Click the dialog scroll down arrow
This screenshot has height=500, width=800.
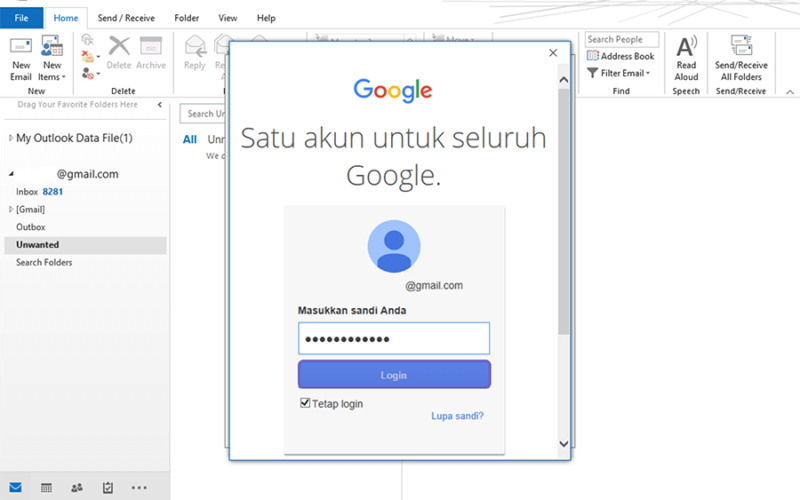pos(564,443)
